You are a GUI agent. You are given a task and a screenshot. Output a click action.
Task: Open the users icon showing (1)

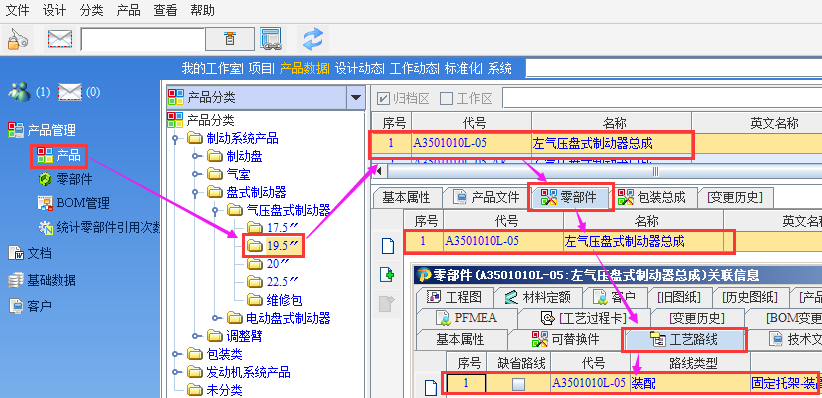[19, 92]
